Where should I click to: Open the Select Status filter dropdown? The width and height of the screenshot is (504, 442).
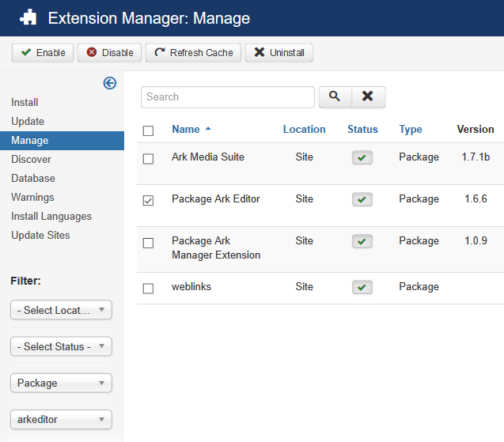61,346
